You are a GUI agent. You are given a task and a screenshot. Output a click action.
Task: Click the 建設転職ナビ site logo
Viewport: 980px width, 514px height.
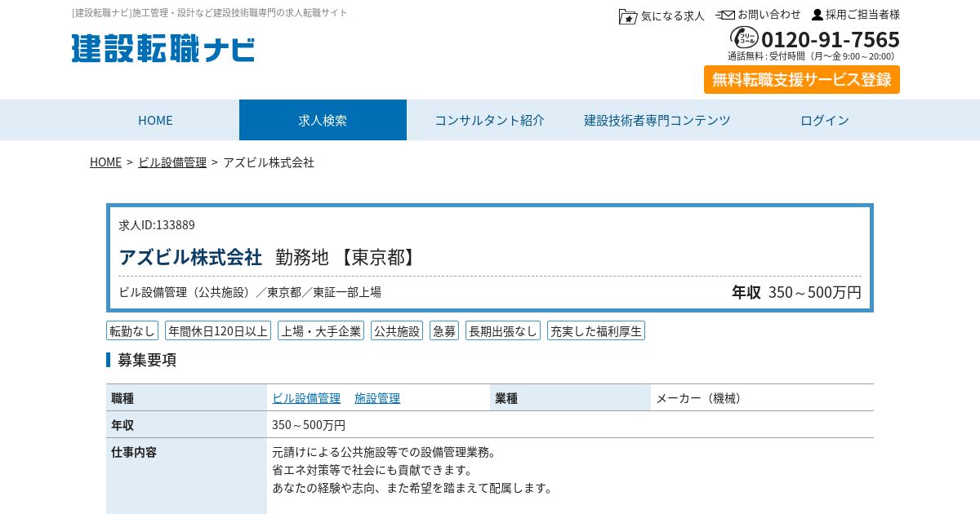[x=163, y=49]
